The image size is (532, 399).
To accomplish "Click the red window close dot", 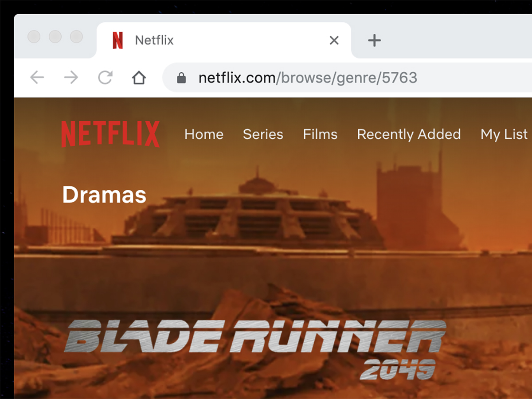I will (34, 37).
